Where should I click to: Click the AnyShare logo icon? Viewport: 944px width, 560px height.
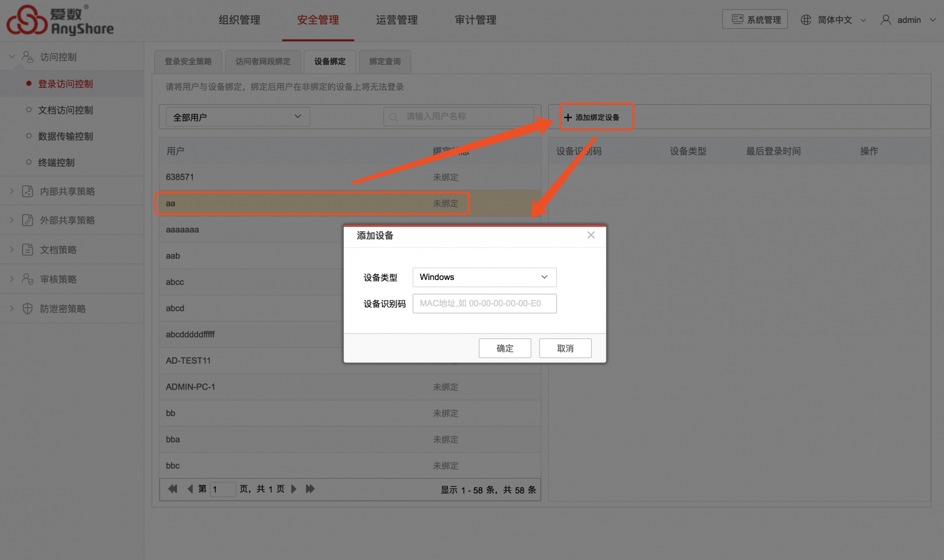27,20
